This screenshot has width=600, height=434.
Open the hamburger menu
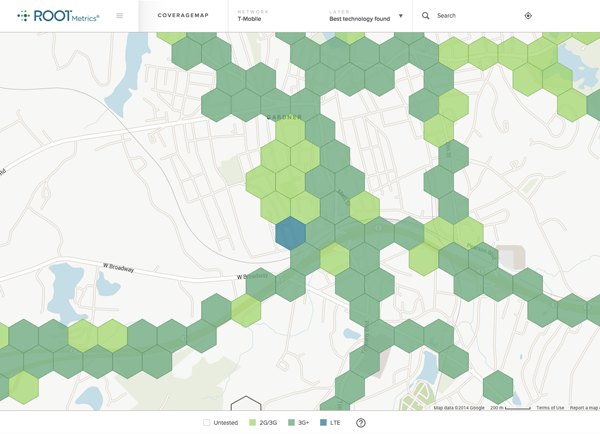[120, 16]
